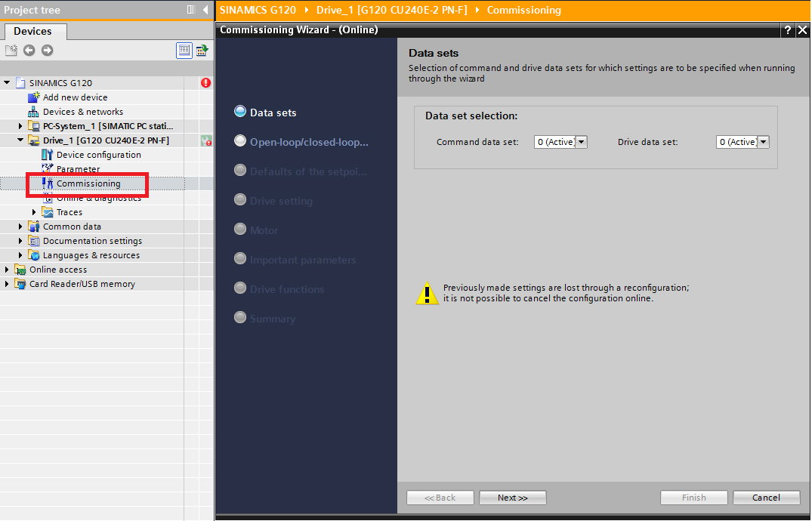Cancel the commissioning wizard

coord(767,498)
